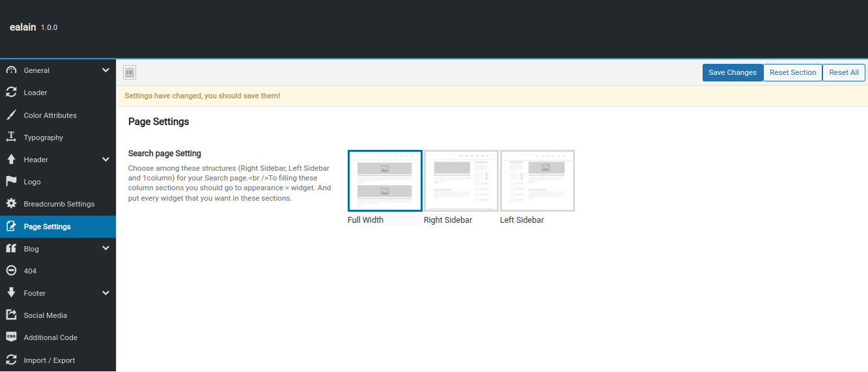Open the Typography section

[58, 137]
